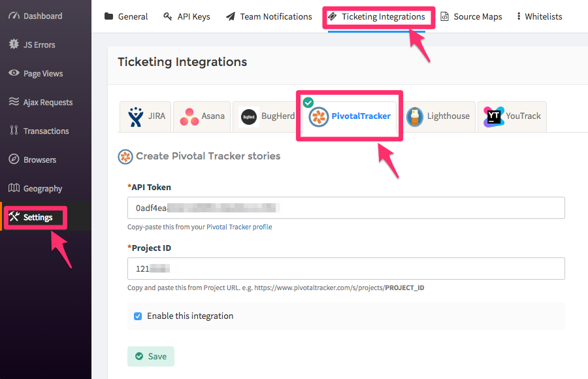
Task: Open Geography section in sidebar
Action: pyautogui.click(x=45, y=188)
